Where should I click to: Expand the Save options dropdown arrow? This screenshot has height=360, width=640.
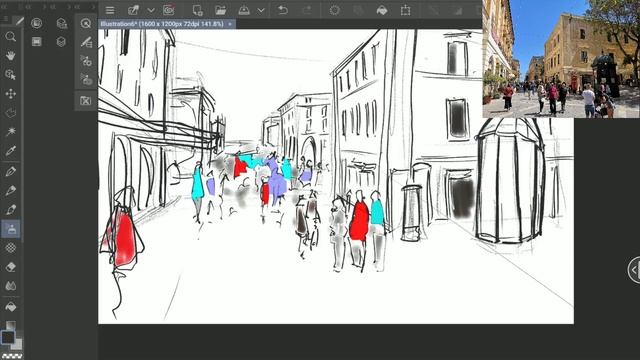pyautogui.click(x=261, y=10)
